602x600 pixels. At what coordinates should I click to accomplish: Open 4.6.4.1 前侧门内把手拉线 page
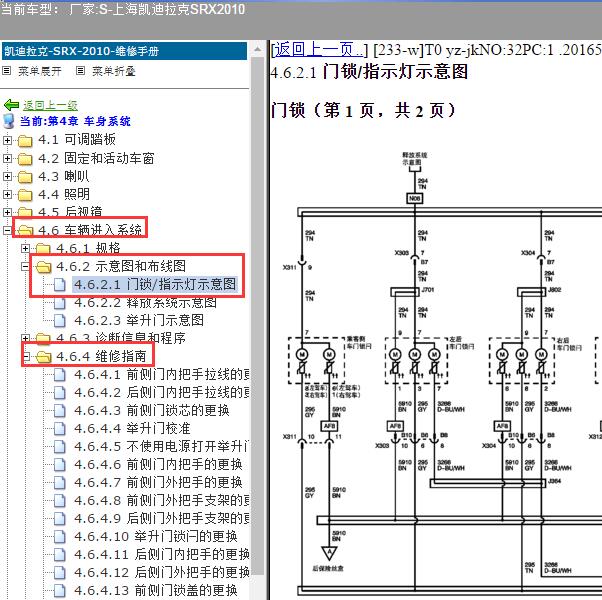point(162,374)
